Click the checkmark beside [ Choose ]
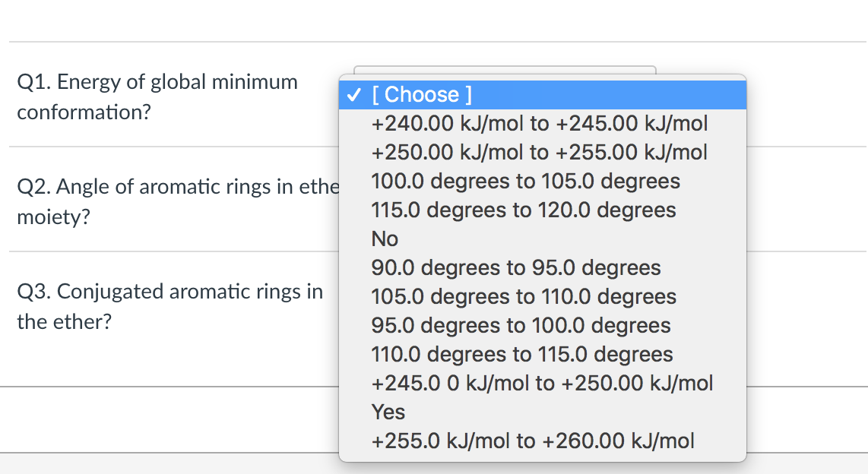The width and height of the screenshot is (868, 474). [353, 95]
